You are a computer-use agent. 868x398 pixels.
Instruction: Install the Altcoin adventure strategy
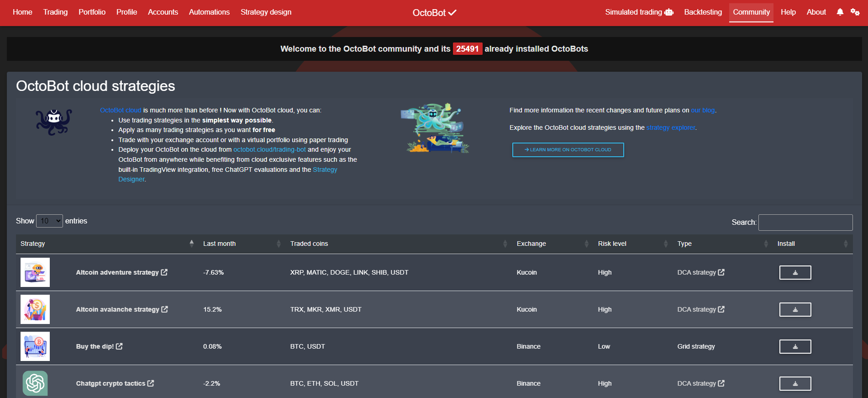pos(795,272)
